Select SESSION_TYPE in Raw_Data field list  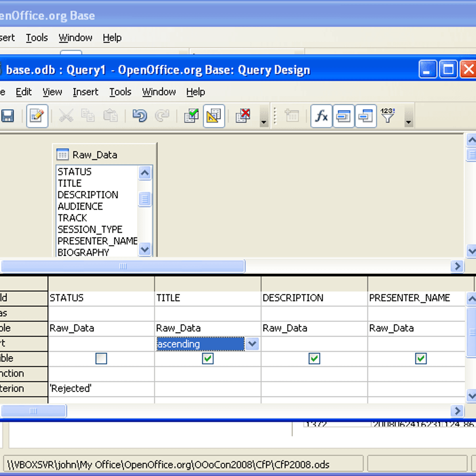(90, 229)
